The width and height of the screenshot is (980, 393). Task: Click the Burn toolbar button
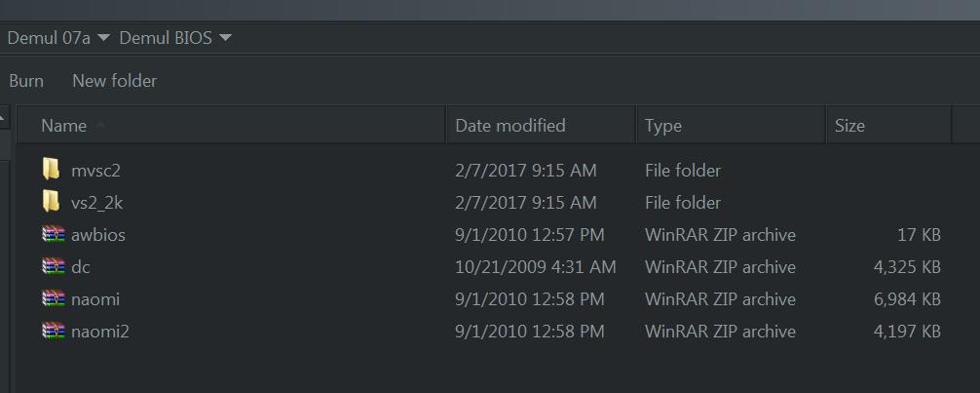point(26,81)
